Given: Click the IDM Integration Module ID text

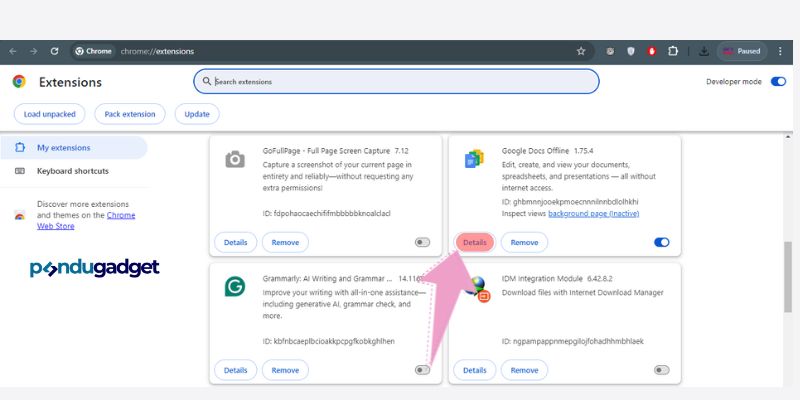Looking at the screenshot, I should point(572,341).
